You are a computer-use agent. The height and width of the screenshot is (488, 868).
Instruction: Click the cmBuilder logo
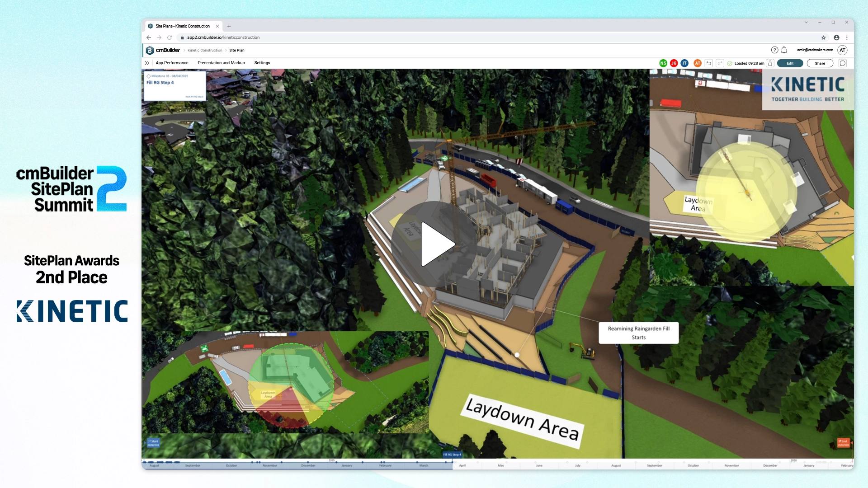click(x=163, y=50)
